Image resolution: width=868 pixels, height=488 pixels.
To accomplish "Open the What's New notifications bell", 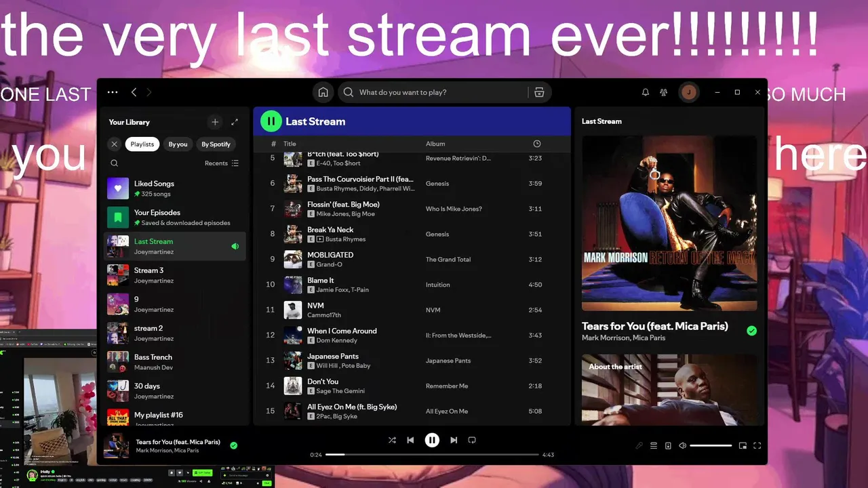I will tap(646, 92).
